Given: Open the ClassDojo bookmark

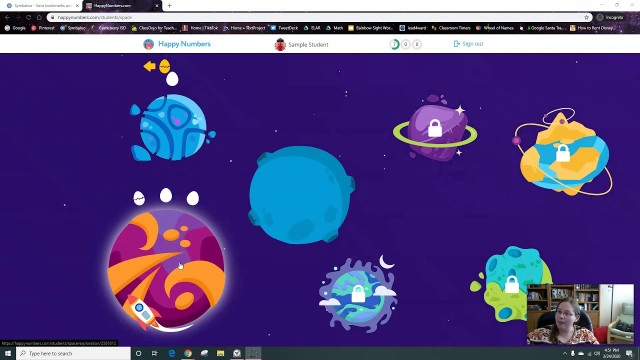Looking at the screenshot, I should pos(154,28).
